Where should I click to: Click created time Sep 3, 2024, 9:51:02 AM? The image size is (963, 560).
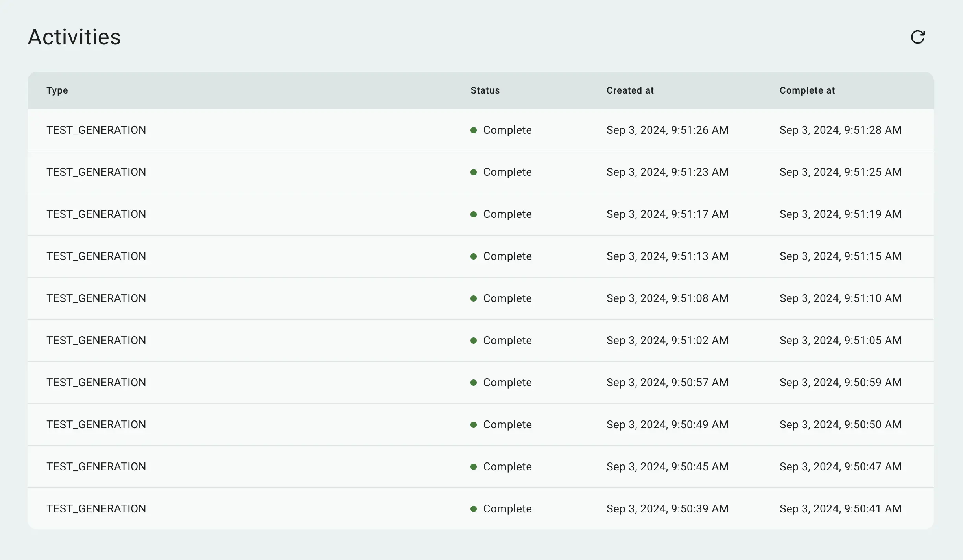pos(668,341)
